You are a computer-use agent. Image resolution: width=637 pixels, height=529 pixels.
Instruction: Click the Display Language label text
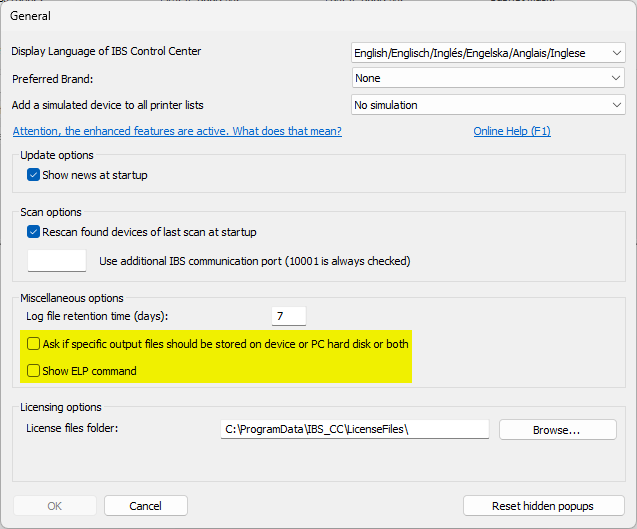106,51
